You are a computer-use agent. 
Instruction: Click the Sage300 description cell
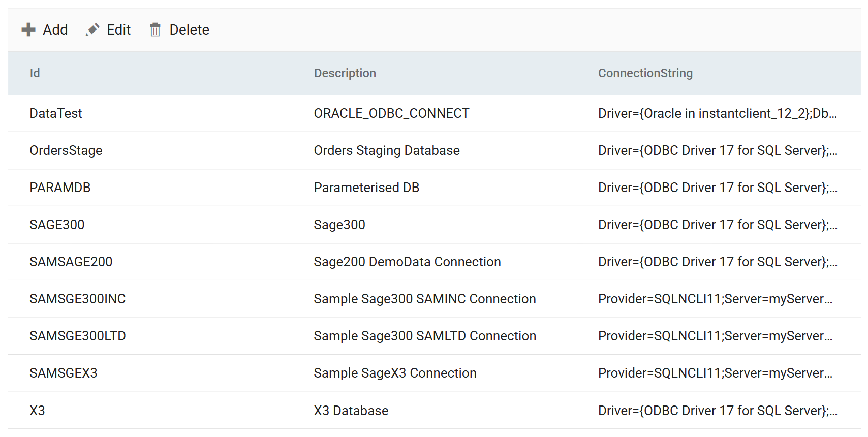pyautogui.click(x=339, y=225)
